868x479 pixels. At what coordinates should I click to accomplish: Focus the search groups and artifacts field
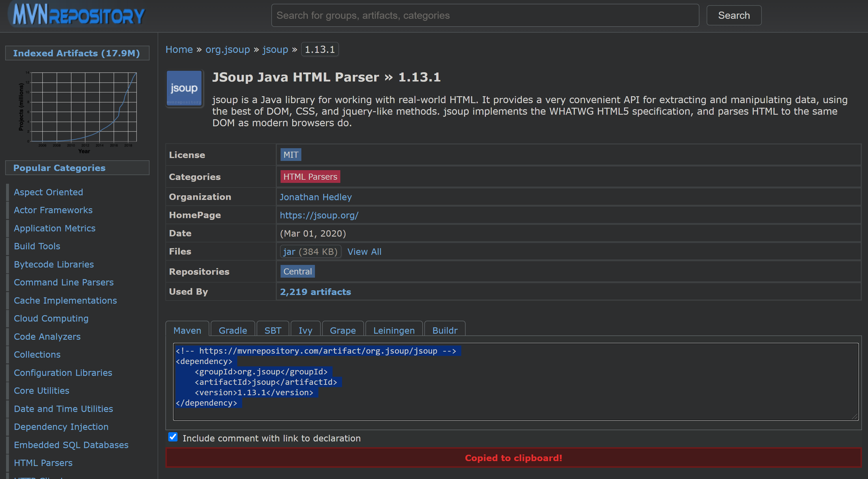coord(485,15)
